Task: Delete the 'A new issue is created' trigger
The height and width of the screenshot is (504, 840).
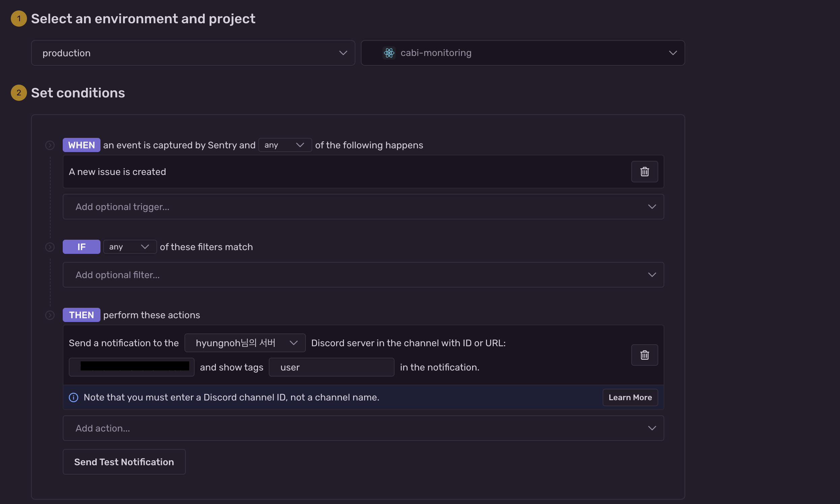Action: (644, 172)
